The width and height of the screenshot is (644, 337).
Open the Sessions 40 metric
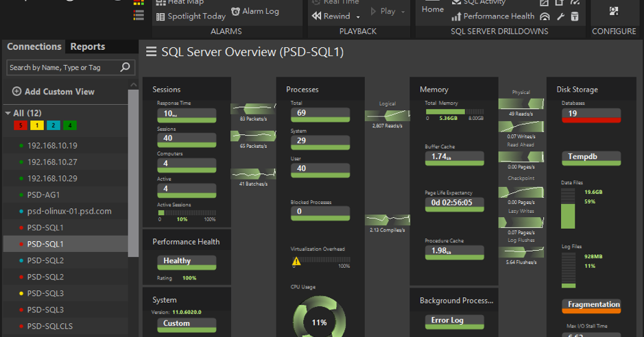click(x=187, y=140)
